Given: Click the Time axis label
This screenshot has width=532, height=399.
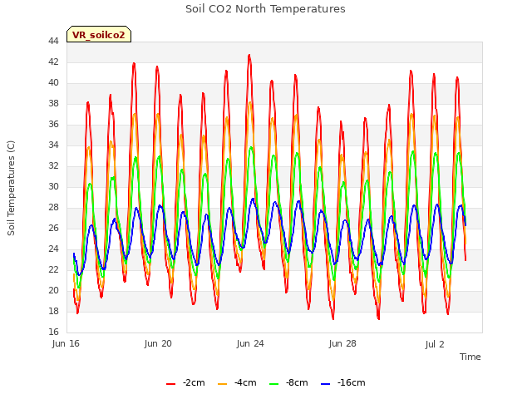Looking at the screenshot, I should coord(470,357).
